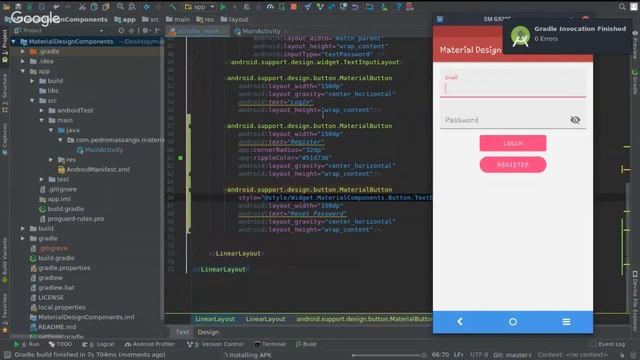Click the Help question mark icon

click(398, 7)
